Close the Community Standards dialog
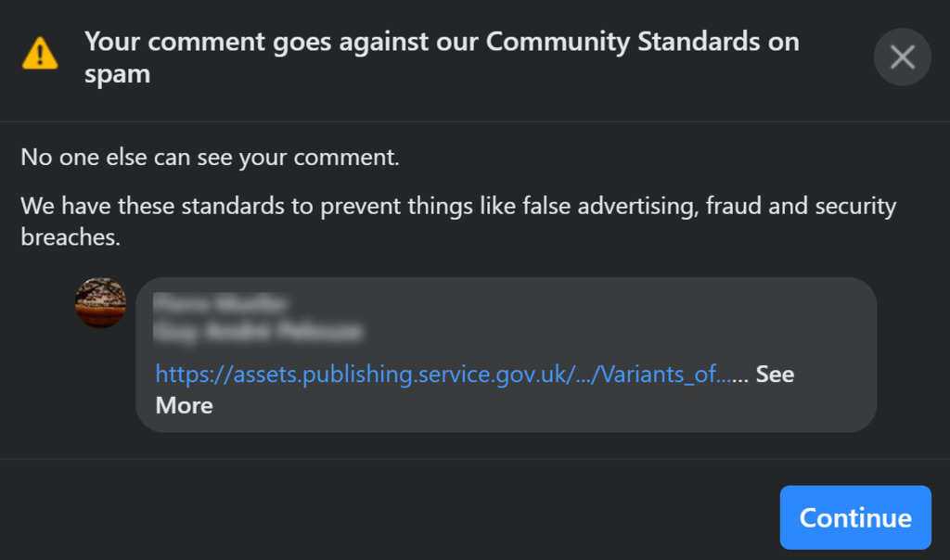Image resolution: width=950 pixels, height=560 pixels. point(902,57)
